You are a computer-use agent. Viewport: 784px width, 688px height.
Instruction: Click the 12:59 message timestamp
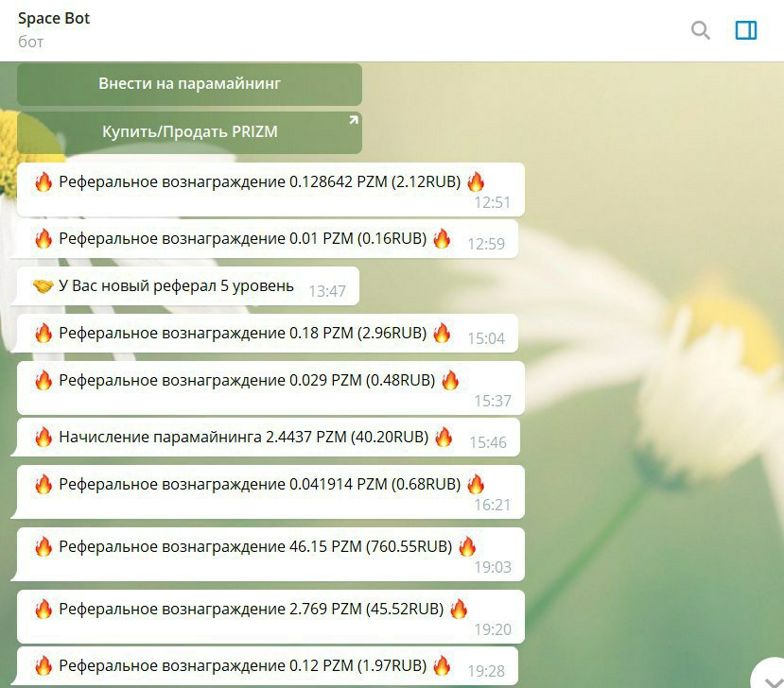(x=486, y=244)
